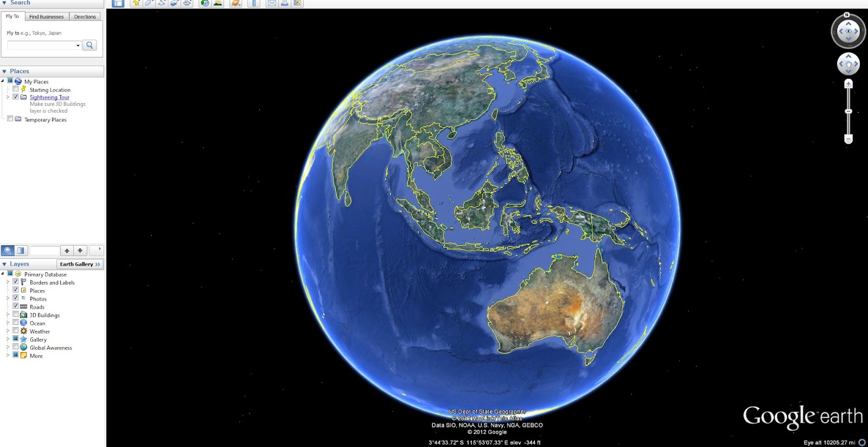Screen dimensions: 868x447
Task: Open the ruler measurement tool
Action: click(x=253, y=3)
